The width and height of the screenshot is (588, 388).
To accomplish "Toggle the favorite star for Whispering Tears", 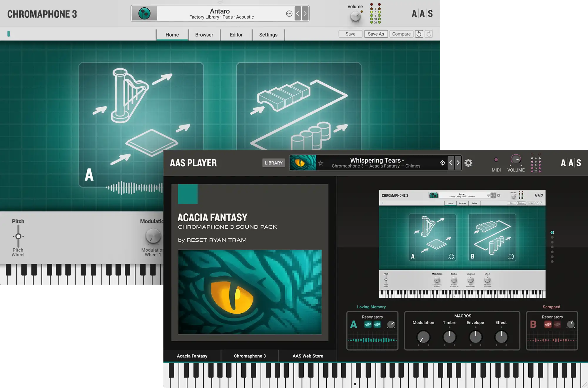I will 321,163.
